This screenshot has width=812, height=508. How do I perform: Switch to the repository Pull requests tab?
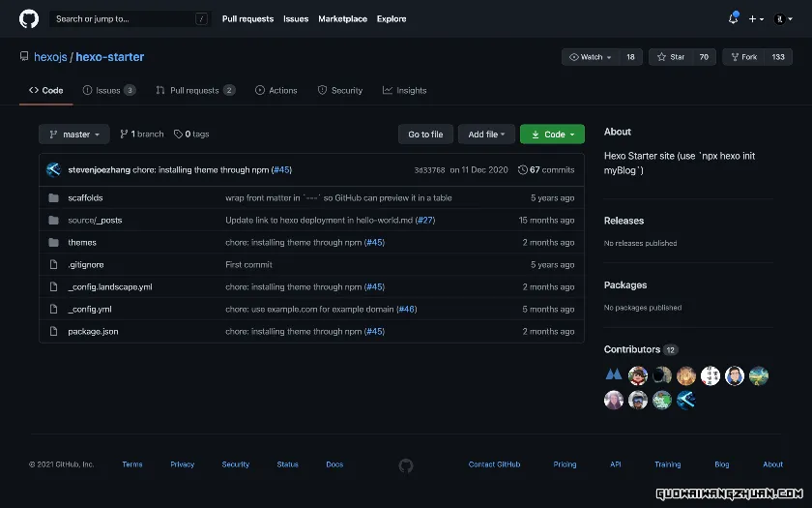195,90
